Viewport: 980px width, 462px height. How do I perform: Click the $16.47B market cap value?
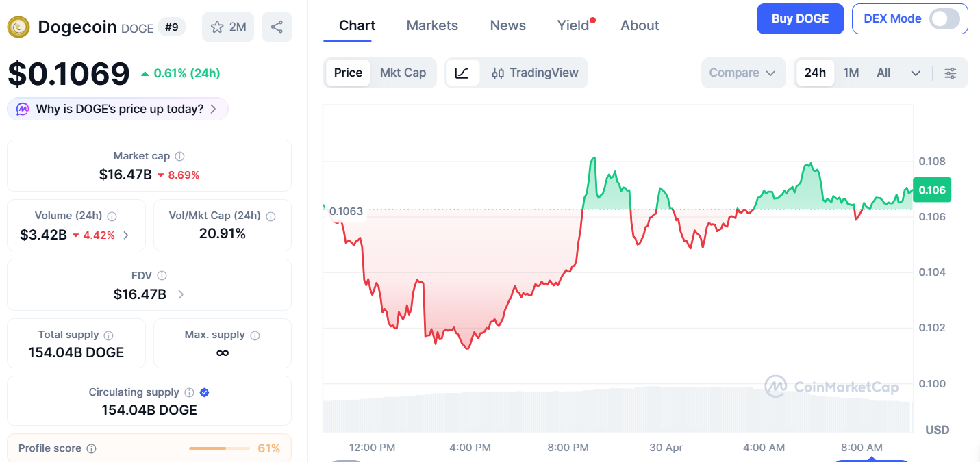tap(125, 175)
